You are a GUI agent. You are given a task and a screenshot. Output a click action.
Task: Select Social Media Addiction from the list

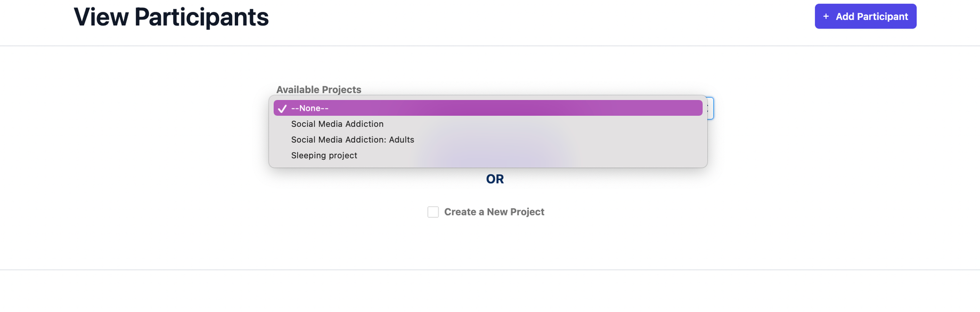[x=488, y=124]
